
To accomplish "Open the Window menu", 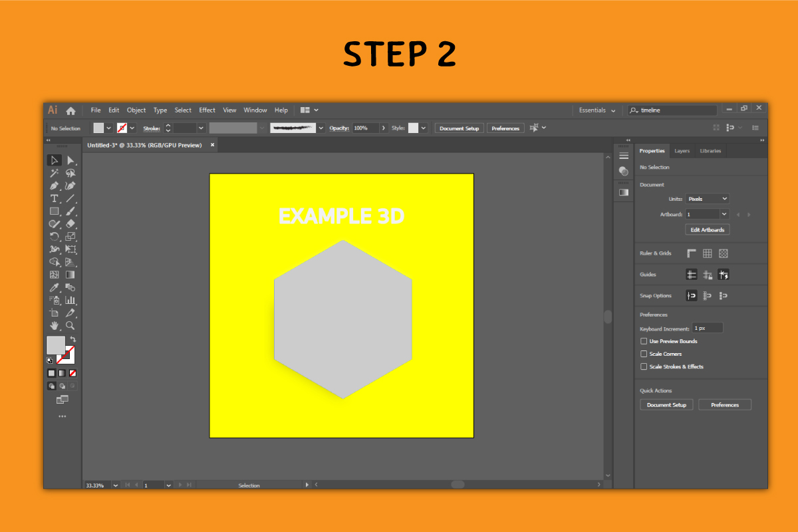I will pos(255,110).
